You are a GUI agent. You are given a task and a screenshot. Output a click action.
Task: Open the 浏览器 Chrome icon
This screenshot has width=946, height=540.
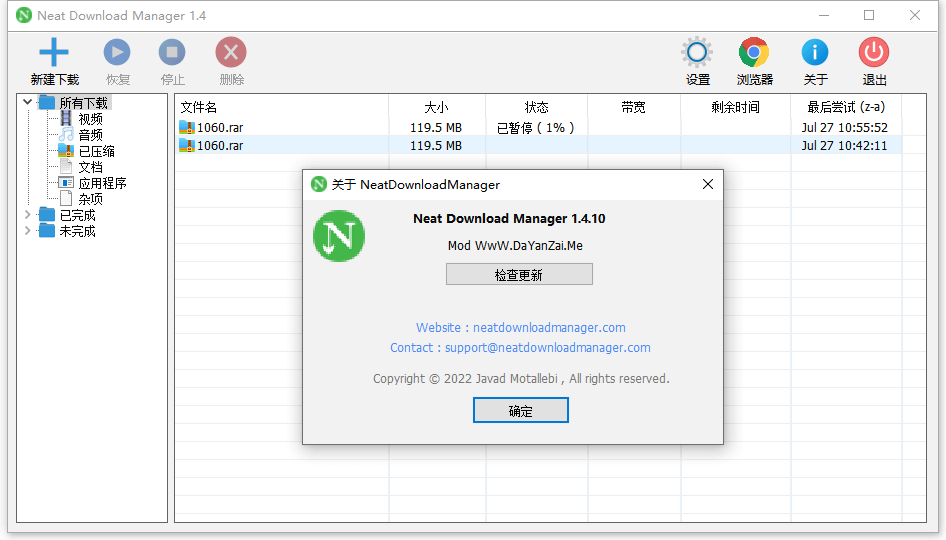pos(754,52)
